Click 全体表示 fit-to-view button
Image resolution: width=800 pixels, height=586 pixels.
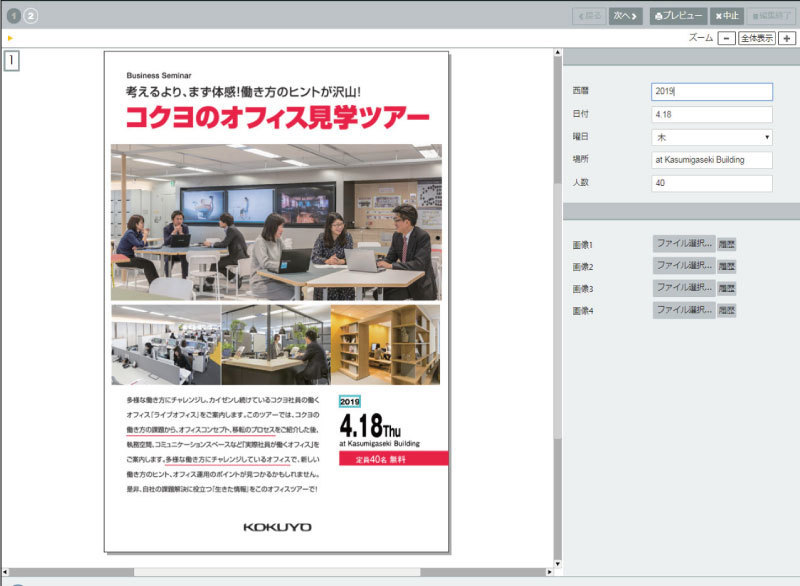[x=757, y=38]
